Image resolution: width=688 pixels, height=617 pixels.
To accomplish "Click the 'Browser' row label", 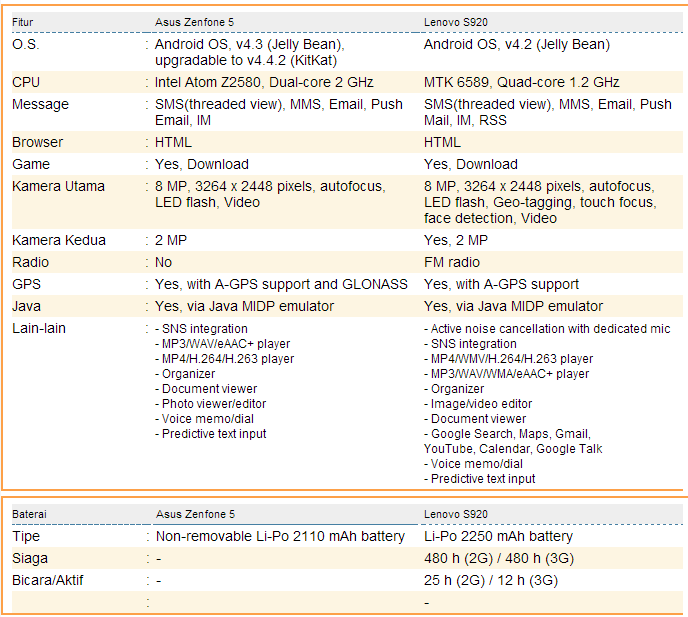I will (38, 142).
